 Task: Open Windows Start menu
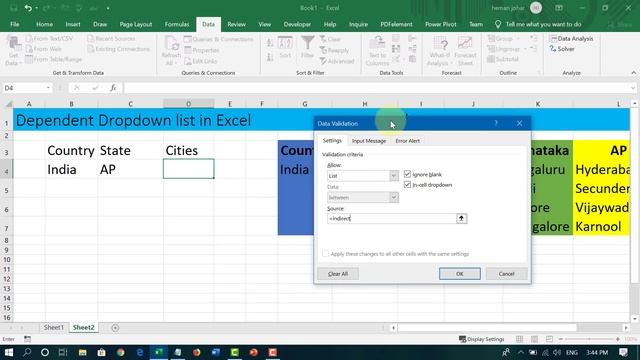pyautogui.click(x=8, y=352)
